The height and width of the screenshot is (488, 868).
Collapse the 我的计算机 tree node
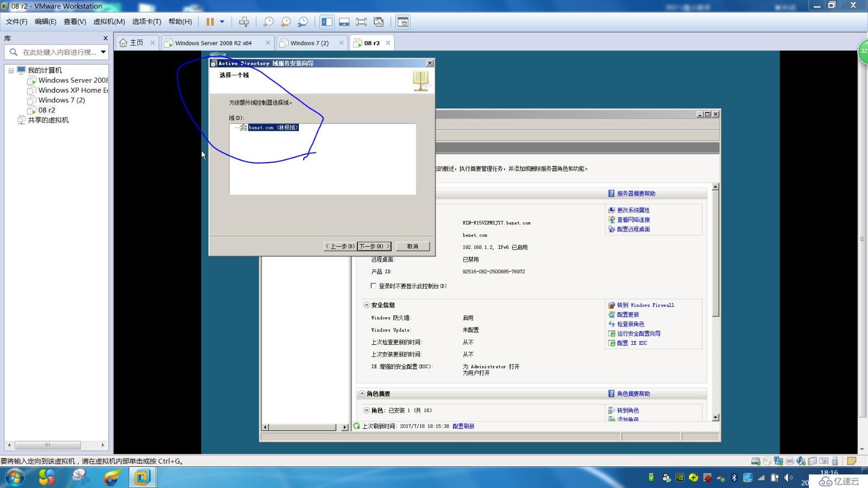(11, 70)
